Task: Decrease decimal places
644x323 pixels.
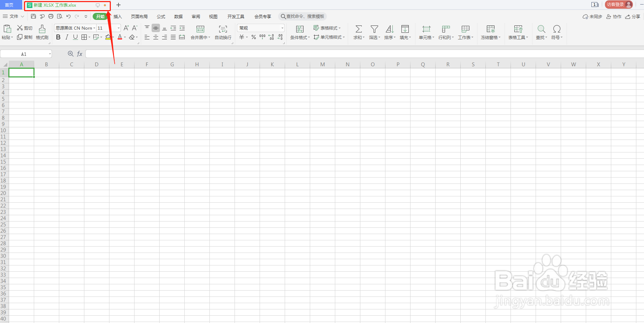Action: pyautogui.click(x=280, y=37)
